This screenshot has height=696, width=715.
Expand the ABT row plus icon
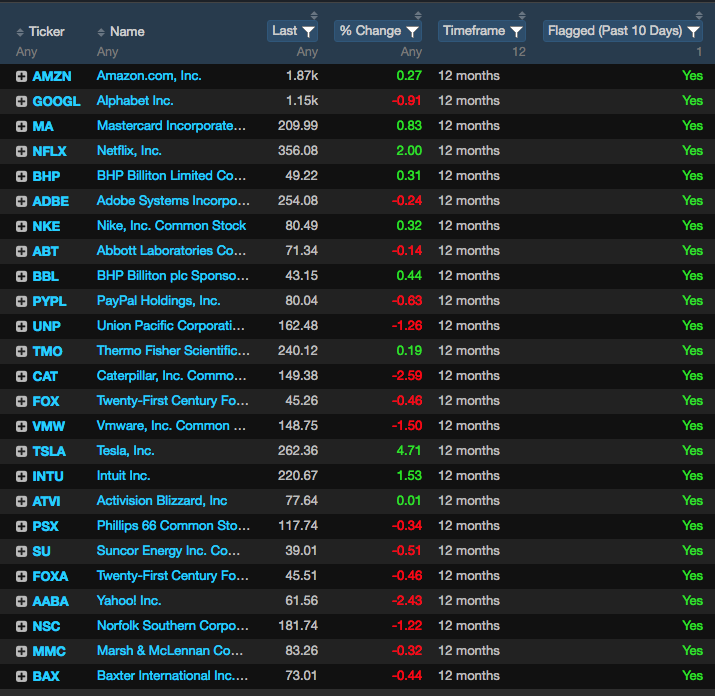[x=21, y=251]
